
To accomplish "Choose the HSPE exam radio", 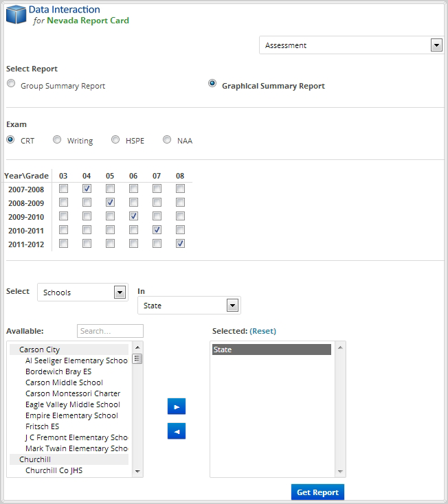I will pyautogui.click(x=115, y=139).
